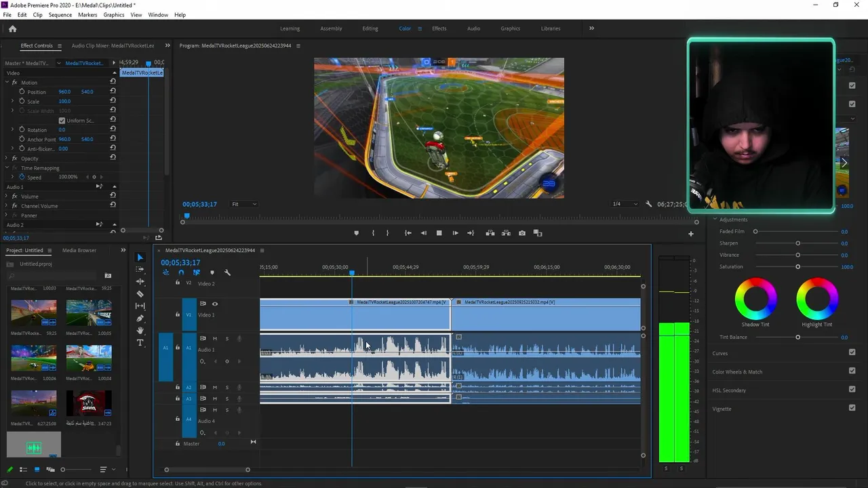The image size is (868, 488).
Task: Open the Program monitor button editor plus
Action: point(691,234)
